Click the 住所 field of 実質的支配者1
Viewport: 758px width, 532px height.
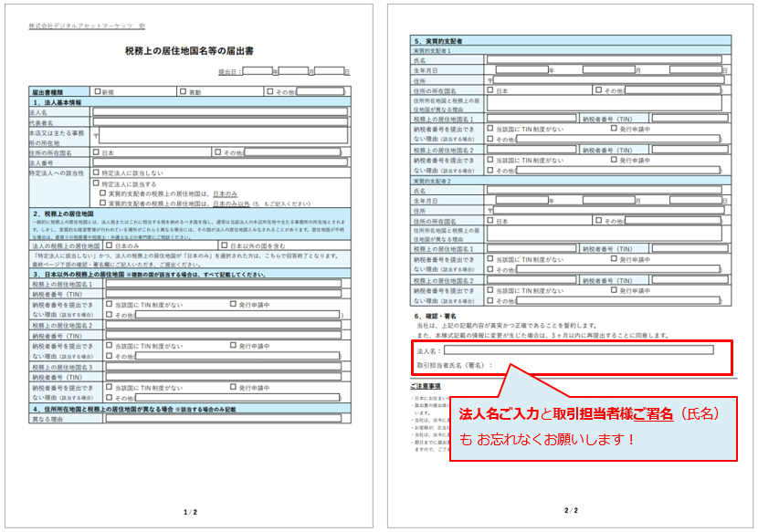pos(608,79)
